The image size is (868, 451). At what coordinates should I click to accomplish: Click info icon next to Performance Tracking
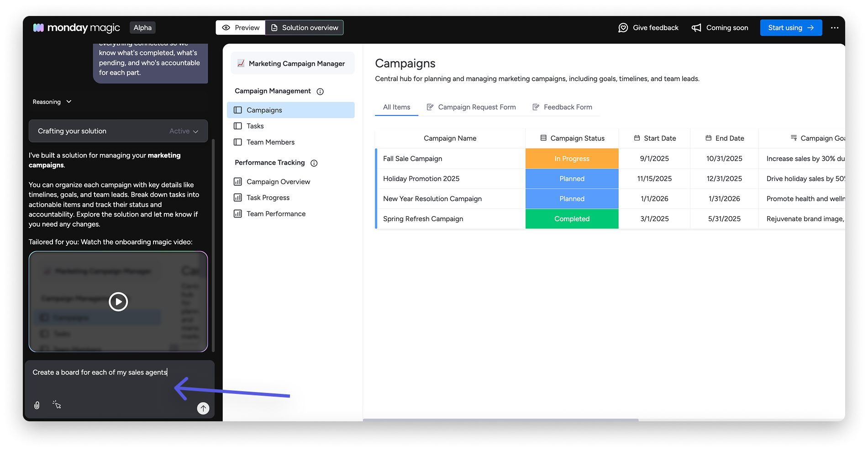click(x=314, y=163)
